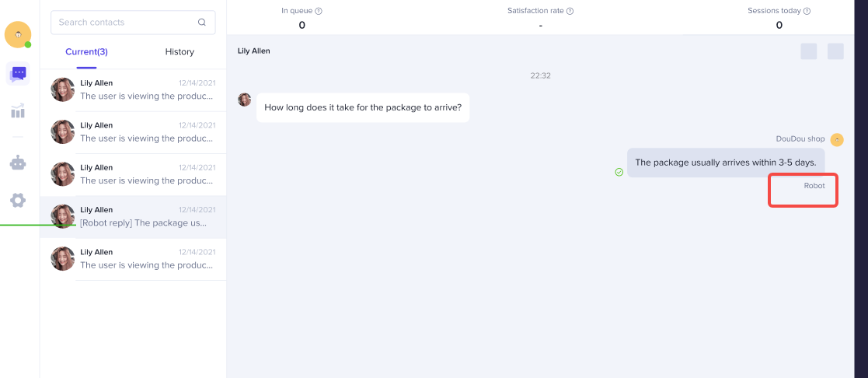
Task: Click the help icon beside In queue
Action: (x=319, y=11)
